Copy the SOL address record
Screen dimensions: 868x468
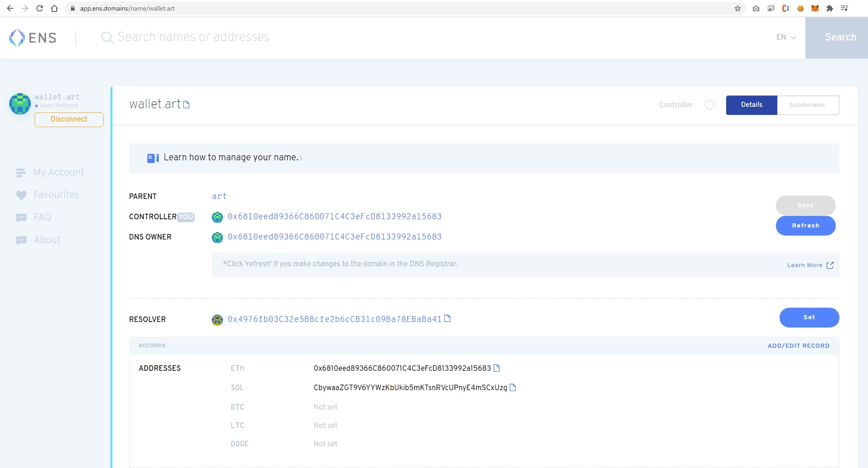pyautogui.click(x=513, y=387)
